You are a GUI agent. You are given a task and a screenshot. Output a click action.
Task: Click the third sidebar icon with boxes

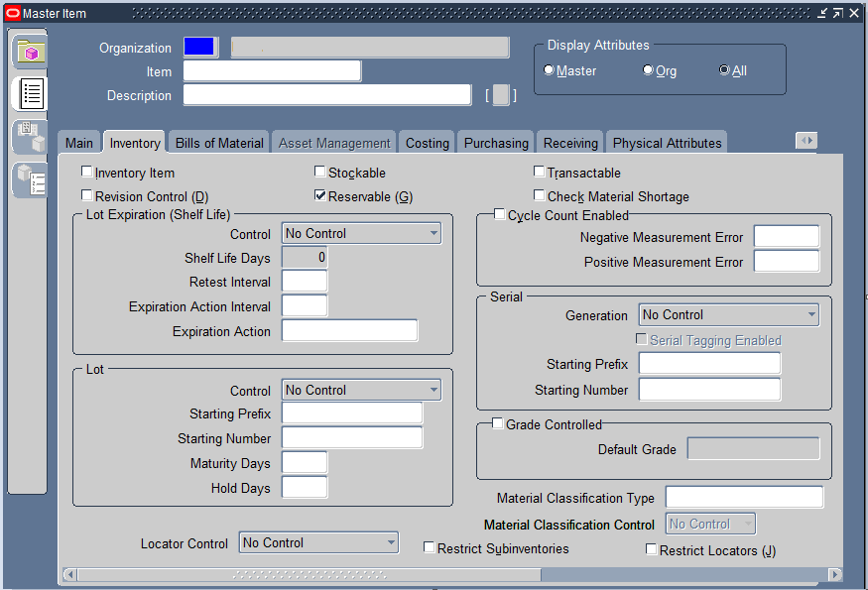pyautogui.click(x=31, y=137)
